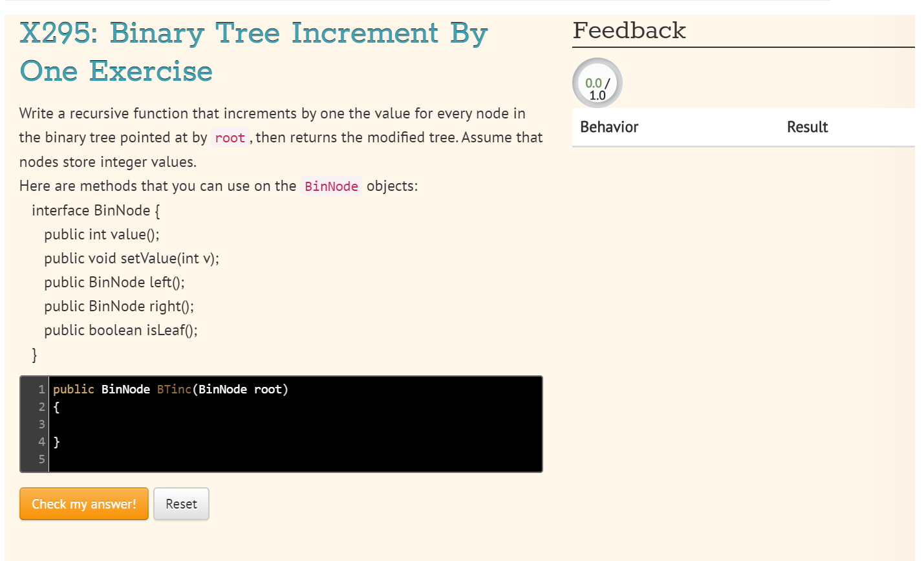Click the Feedback panel heading

pyautogui.click(x=629, y=30)
